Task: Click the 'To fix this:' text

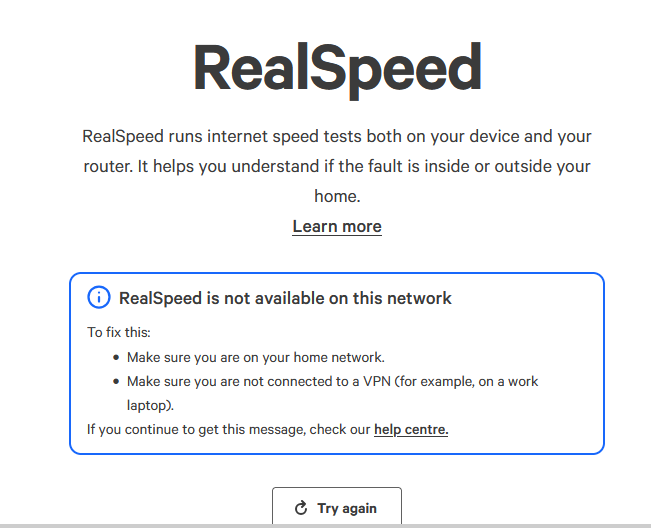Action: [119, 332]
